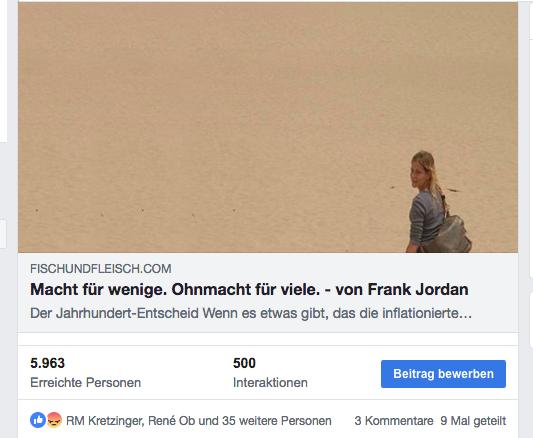Click the Interaktionen label
Viewport: 533px width, 438px height.
click(270, 383)
